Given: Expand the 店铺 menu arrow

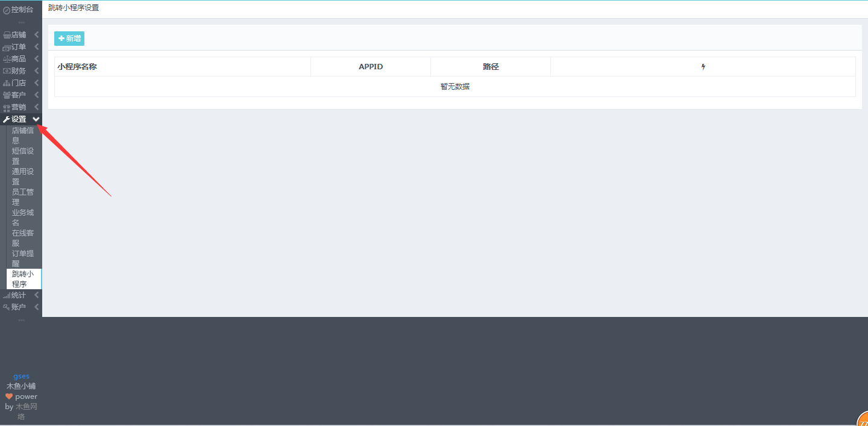Looking at the screenshot, I should coord(37,35).
